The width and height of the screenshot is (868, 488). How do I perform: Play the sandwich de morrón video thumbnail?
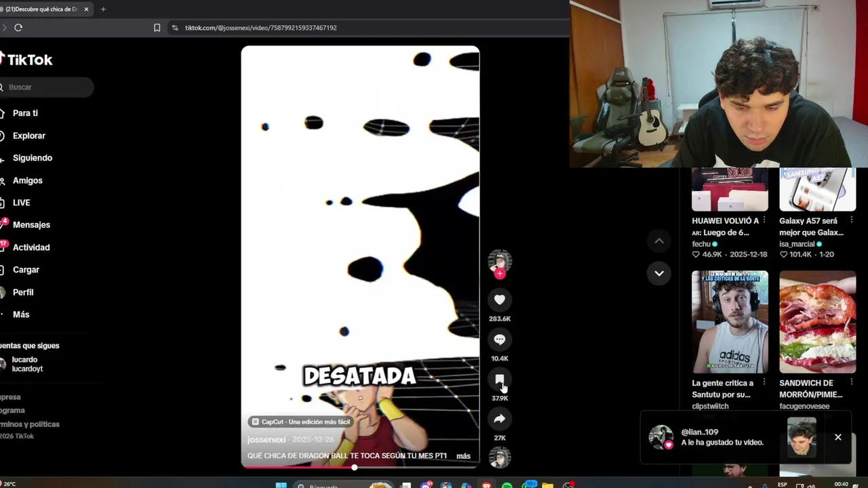click(817, 322)
